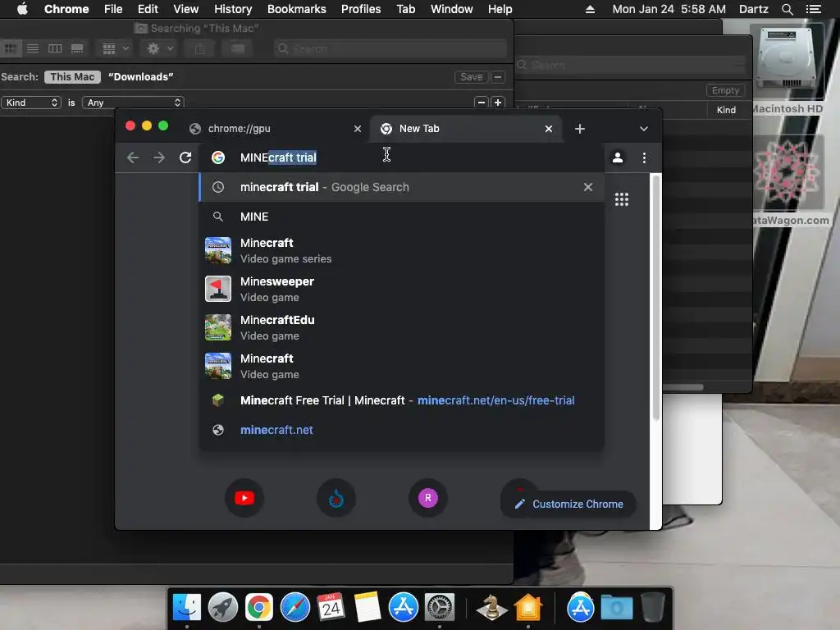This screenshot has height=630, width=840.
Task: Open Safari compass in the Dock
Action: [x=295, y=608]
